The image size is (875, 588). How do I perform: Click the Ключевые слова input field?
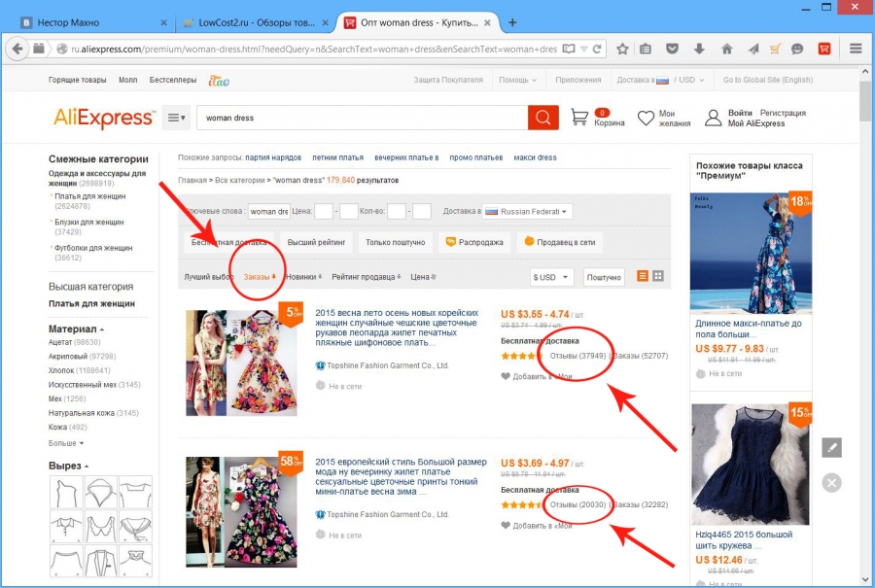pyautogui.click(x=269, y=212)
